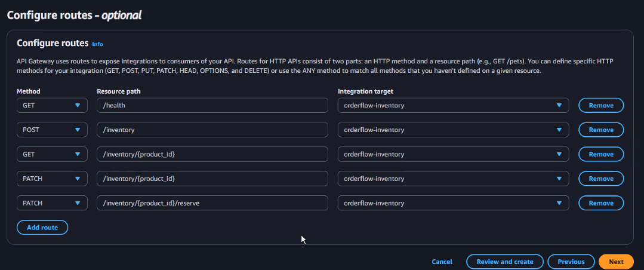The height and width of the screenshot is (270, 644).
Task: Remove the PATCH /inventory/{product_id} route
Action: pos(601,179)
